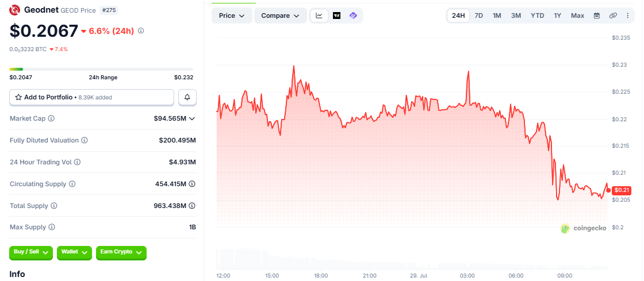Click the Total Supply info icon
The height and width of the screenshot is (281, 644).
(54, 206)
